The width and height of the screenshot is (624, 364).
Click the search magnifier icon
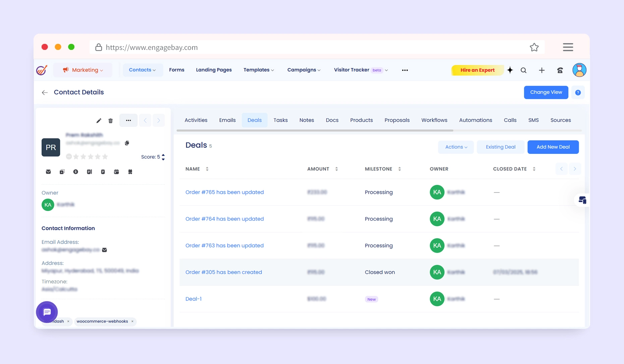coord(523,70)
